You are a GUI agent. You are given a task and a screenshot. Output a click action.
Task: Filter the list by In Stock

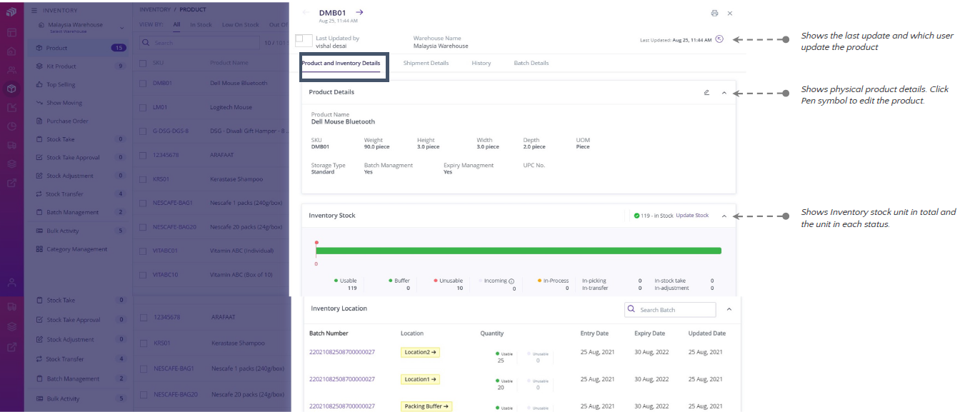pyautogui.click(x=201, y=24)
